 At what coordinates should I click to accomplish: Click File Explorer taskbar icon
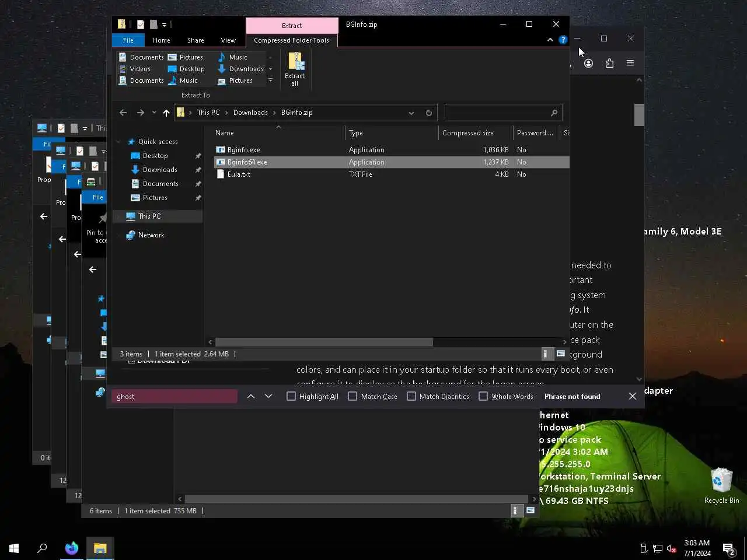tap(100, 548)
